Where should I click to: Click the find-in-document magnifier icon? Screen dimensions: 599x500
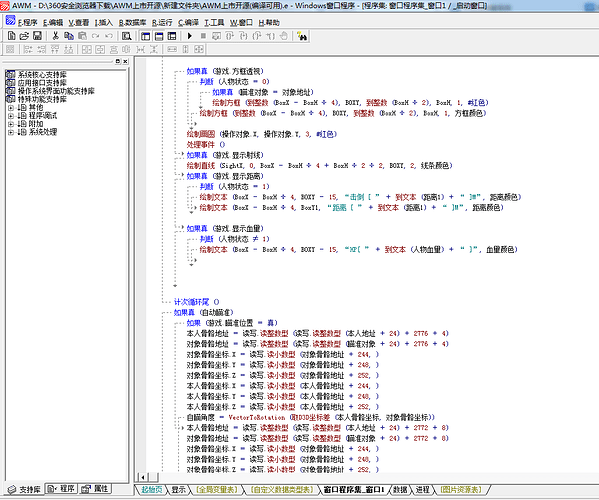pos(126,36)
